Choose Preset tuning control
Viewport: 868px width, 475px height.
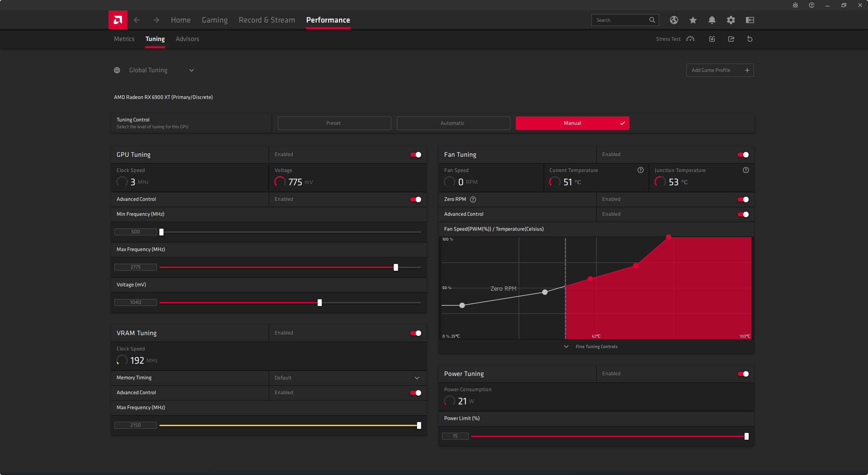pos(334,123)
